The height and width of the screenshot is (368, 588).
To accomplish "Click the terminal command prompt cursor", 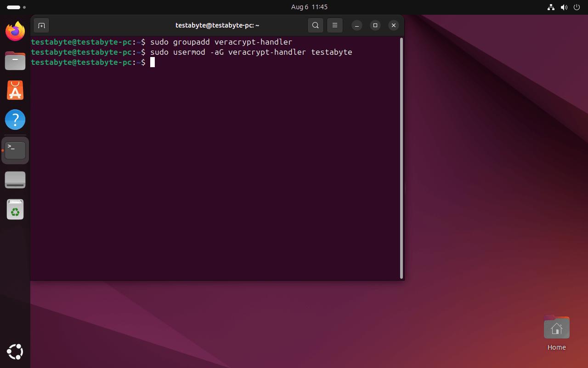I will coord(153,62).
